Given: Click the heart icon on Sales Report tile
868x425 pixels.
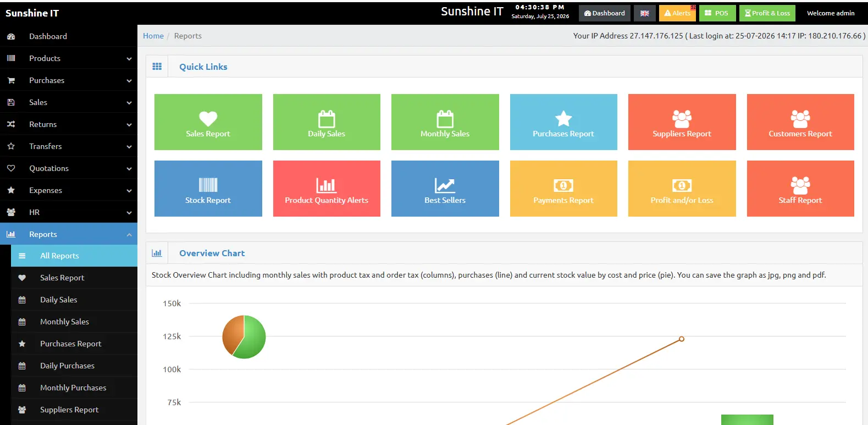Looking at the screenshot, I should 208,118.
